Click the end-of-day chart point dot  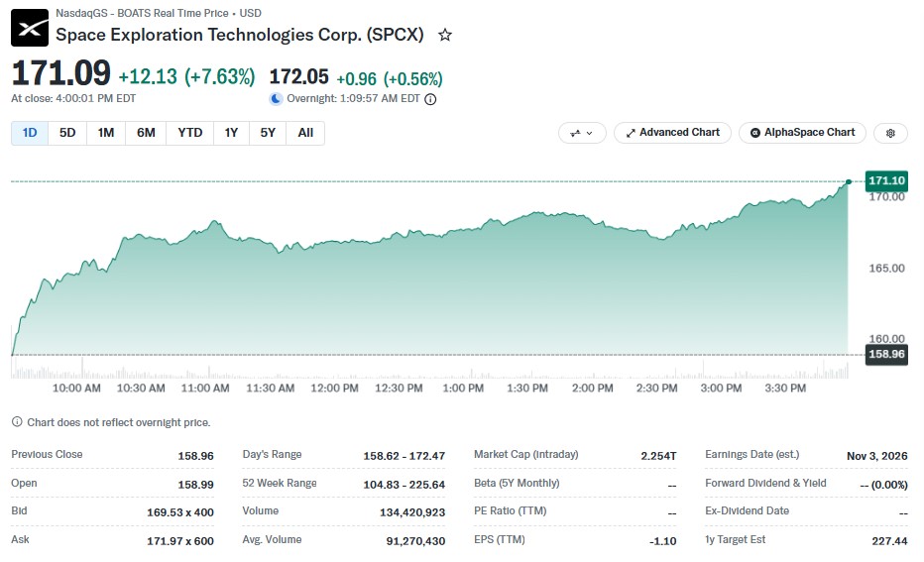(849, 182)
